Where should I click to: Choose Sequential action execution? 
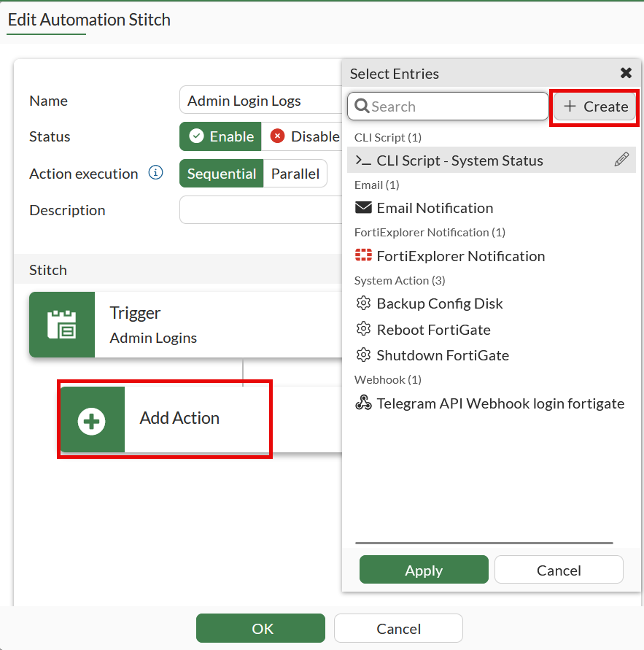pyautogui.click(x=221, y=174)
